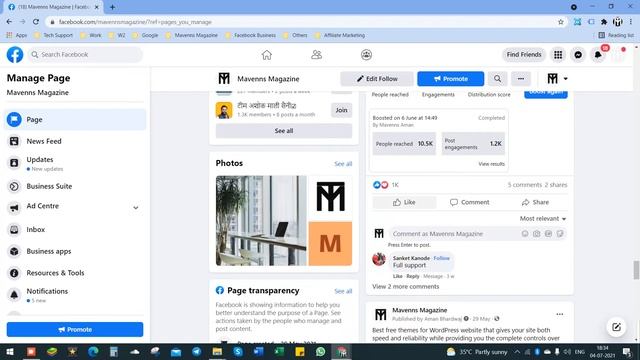The width and height of the screenshot is (640, 360).
Task: Open Facebook Business bookmark folder
Action: click(x=251, y=36)
